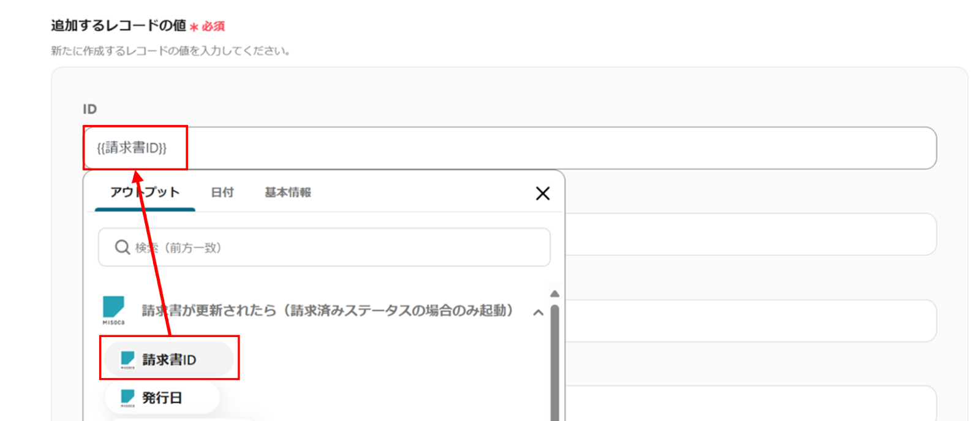980x421 pixels.
Task: Click the ID input field containing {{請求書ID}}
Action: pos(510,148)
